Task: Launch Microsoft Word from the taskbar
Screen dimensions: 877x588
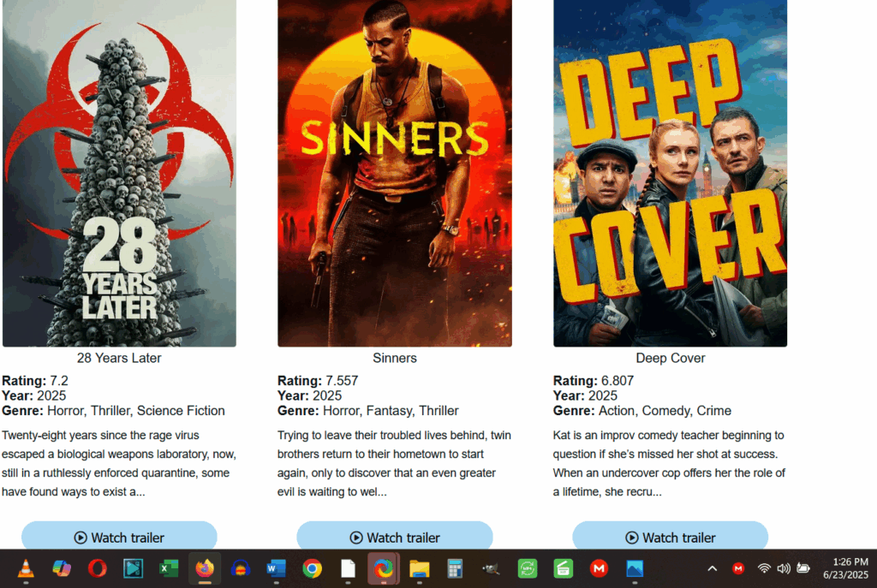Action: pyautogui.click(x=277, y=568)
